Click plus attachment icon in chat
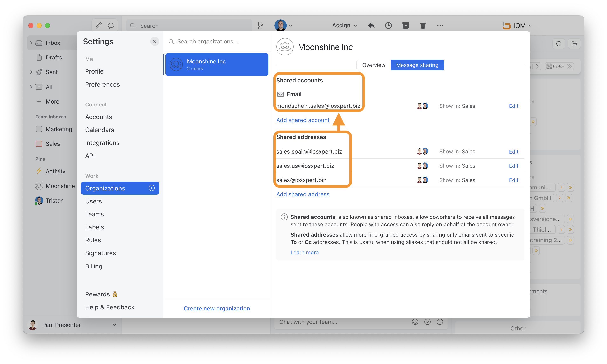This screenshot has height=364, width=607. 440,322
